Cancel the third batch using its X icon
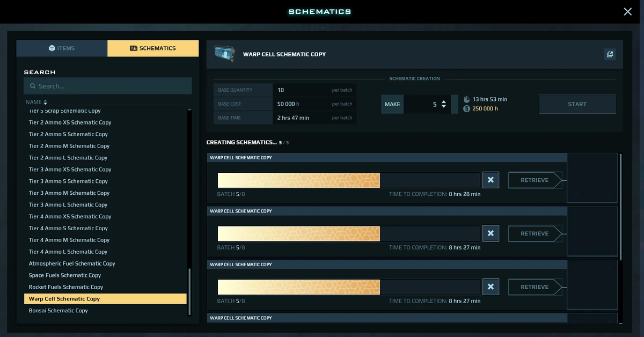Screen dimensions: 644x337 point(491,287)
